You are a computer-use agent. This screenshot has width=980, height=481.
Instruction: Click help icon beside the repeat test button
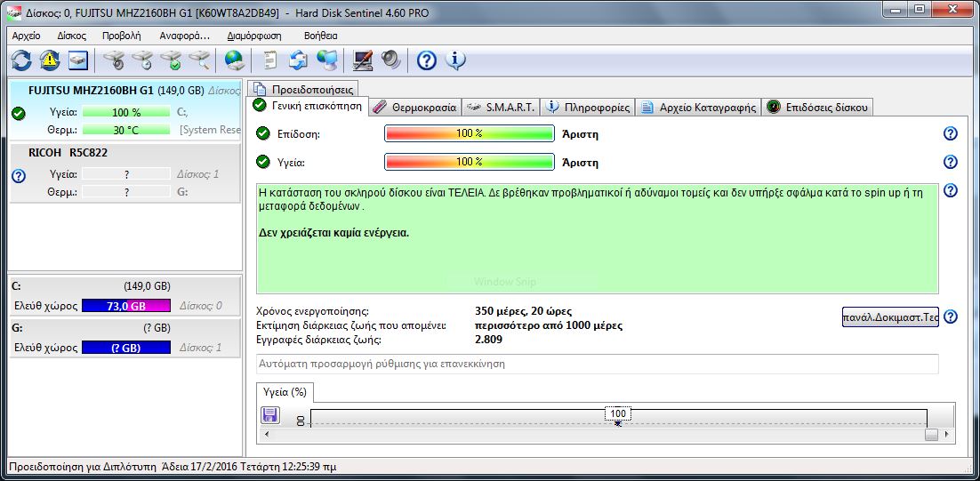click(x=951, y=317)
